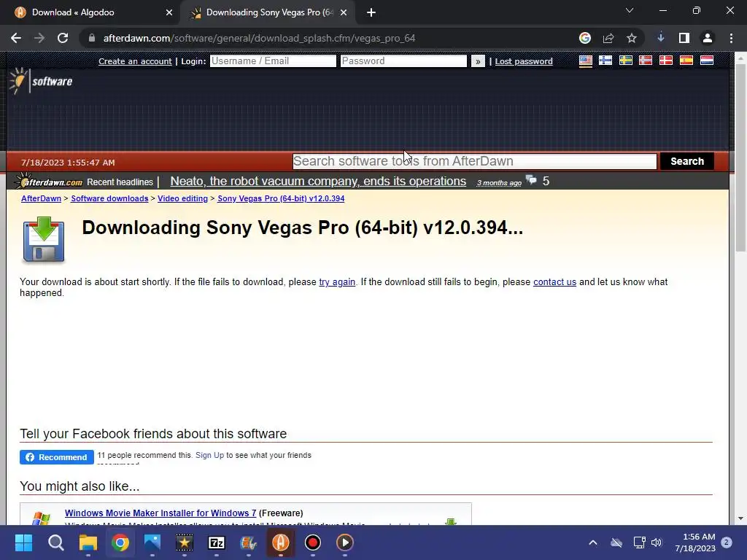Click the Facebook Recommend button
The height and width of the screenshot is (560, 747).
[57, 457]
